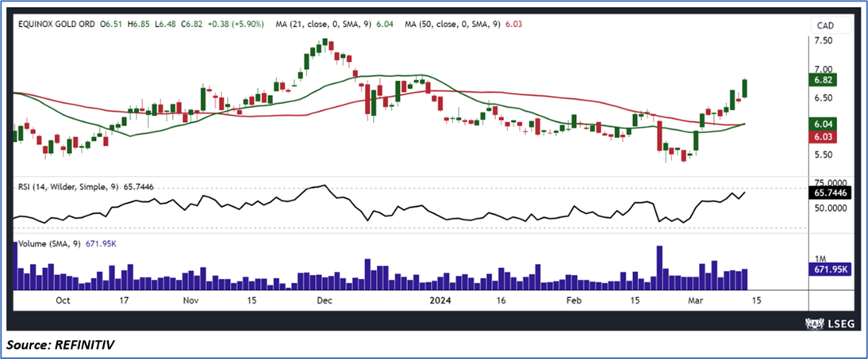Click the Feb date axis label
This screenshot has width=868, height=359.
(574, 300)
